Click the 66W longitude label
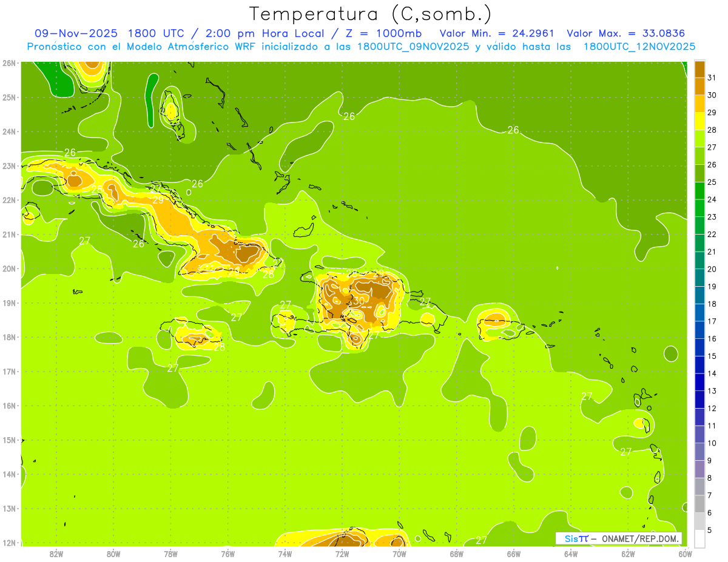The image size is (728, 562). pyautogui.click(x=514, y=554)
